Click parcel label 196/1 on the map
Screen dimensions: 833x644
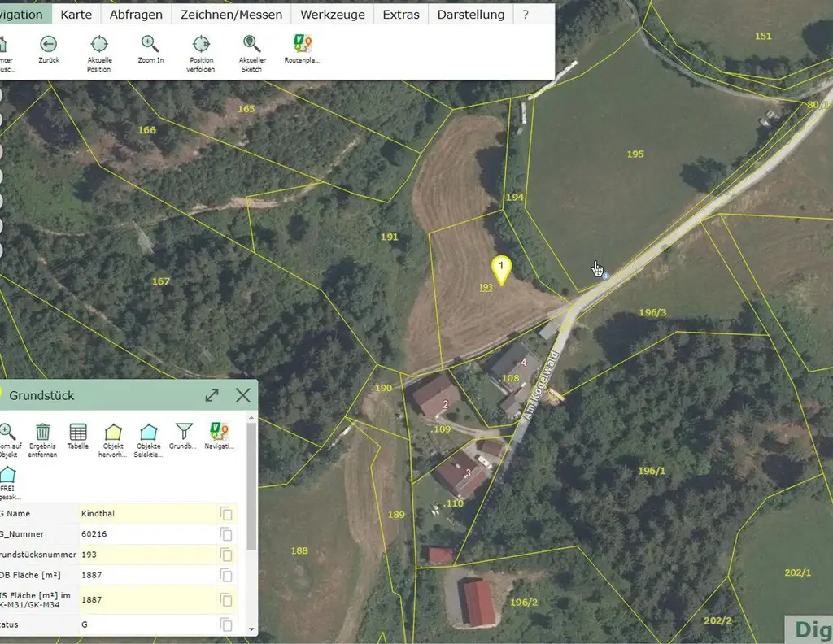coord(652,471)
